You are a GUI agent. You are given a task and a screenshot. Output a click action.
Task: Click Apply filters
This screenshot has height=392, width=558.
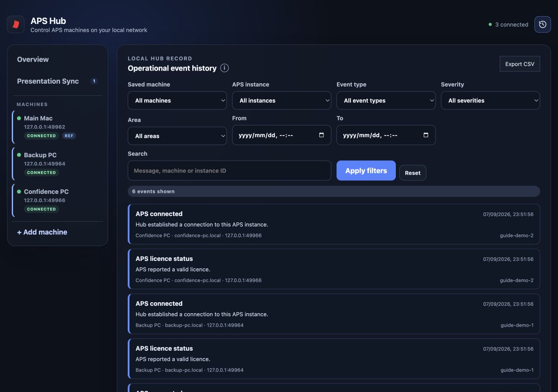tap(366, 170)
